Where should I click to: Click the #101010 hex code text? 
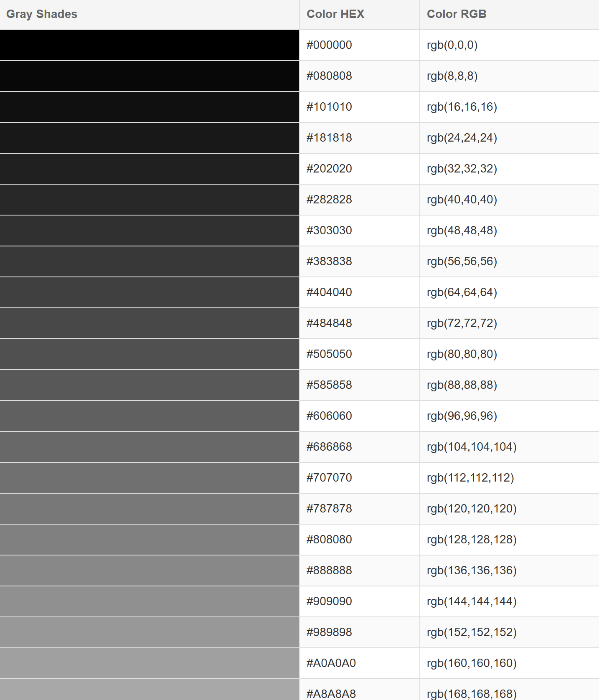click(x=329, y=107)
